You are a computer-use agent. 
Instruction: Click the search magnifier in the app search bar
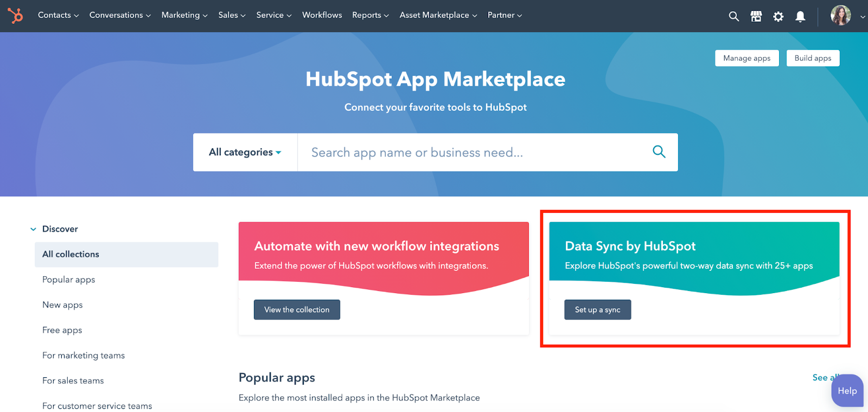point(659,151)
